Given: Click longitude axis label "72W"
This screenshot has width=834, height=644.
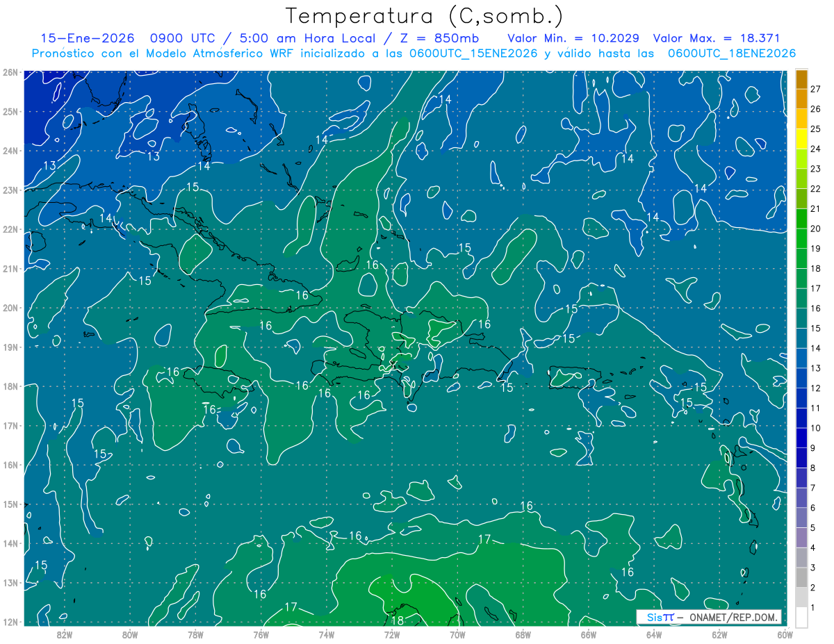Looking at the screenshot, I should coord(392,634).
